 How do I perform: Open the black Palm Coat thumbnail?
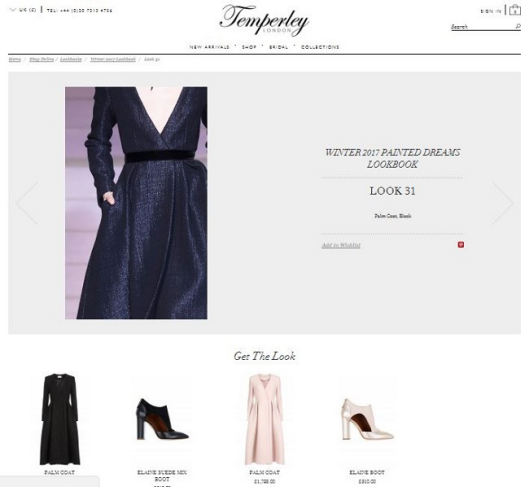coord(60,419)
